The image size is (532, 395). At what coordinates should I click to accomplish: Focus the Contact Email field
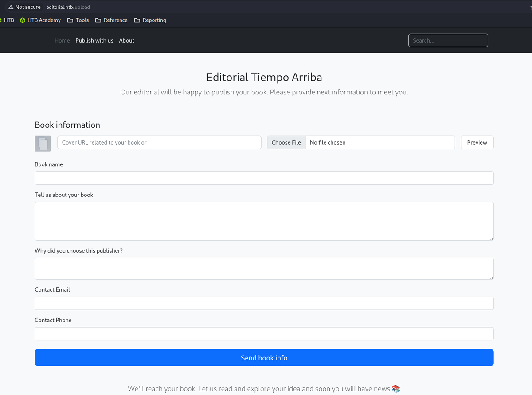(x=264, y=303)
